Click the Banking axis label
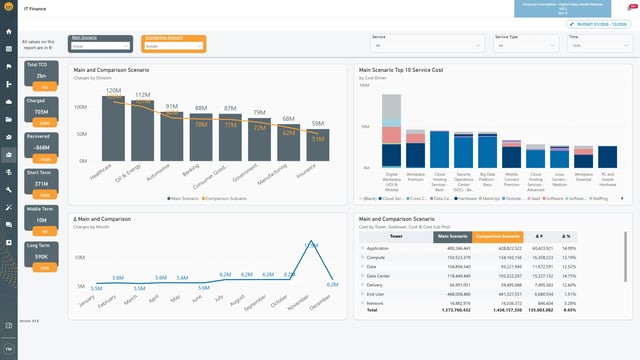The height and width of the screenshot is (360, 640). click(x=191, y=170)
